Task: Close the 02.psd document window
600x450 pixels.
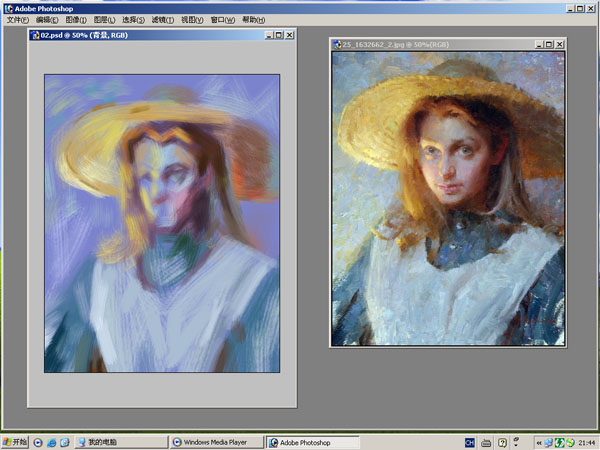Action: (x=290, y=35)
